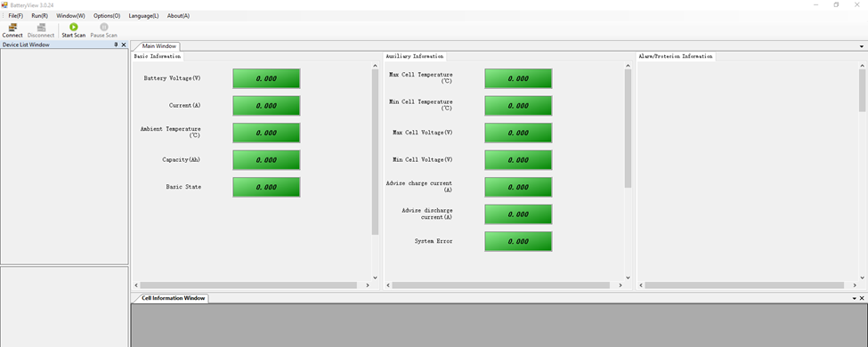Screen dimensions: 868x347
Task: Click the Auxiliary Information scroll-right arrow
Action: pos(621,286)
